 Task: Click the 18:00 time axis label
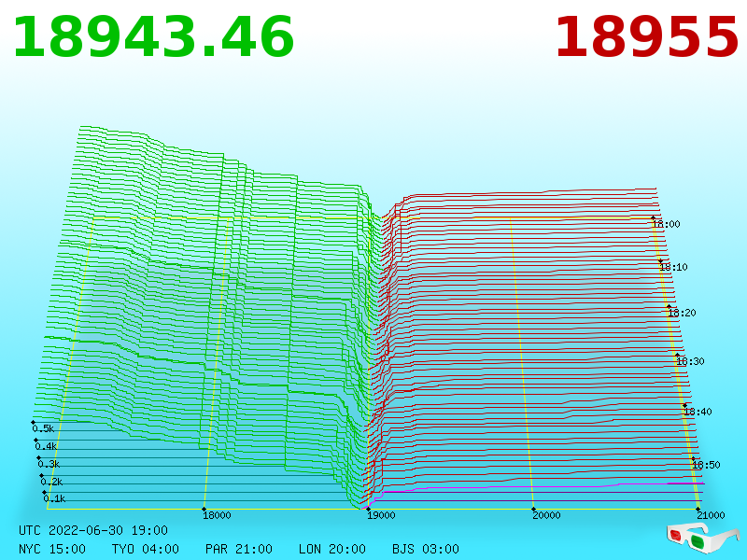pos(667,224)
